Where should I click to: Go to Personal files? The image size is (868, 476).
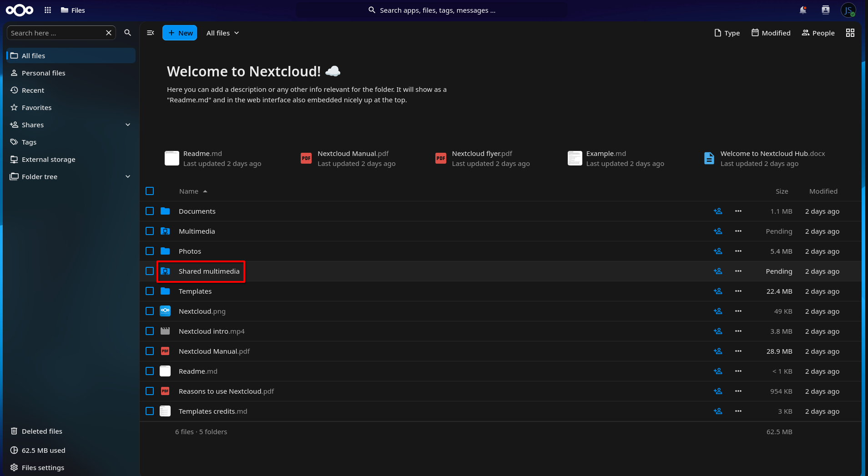click(71, 73)
